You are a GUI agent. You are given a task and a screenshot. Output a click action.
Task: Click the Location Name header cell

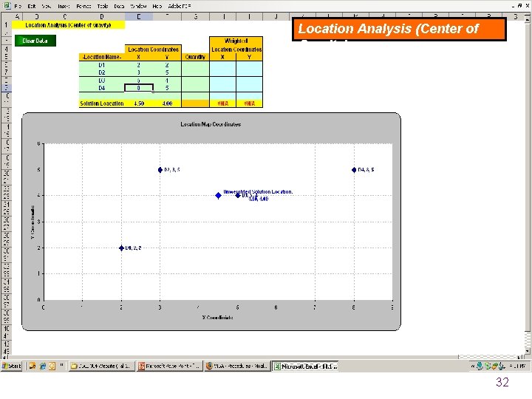102,57
